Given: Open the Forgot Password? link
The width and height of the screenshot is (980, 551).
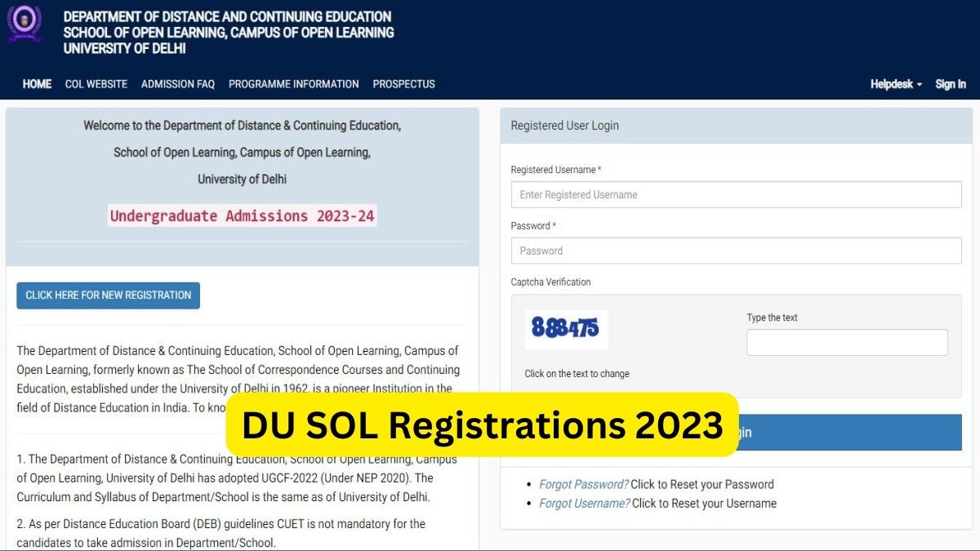Looking at the screenshot, I should tap(584, 484).
